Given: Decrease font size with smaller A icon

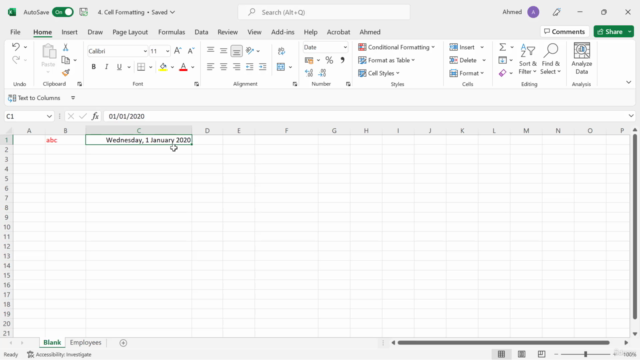Looking at the screenshot, I should point(191,51).
